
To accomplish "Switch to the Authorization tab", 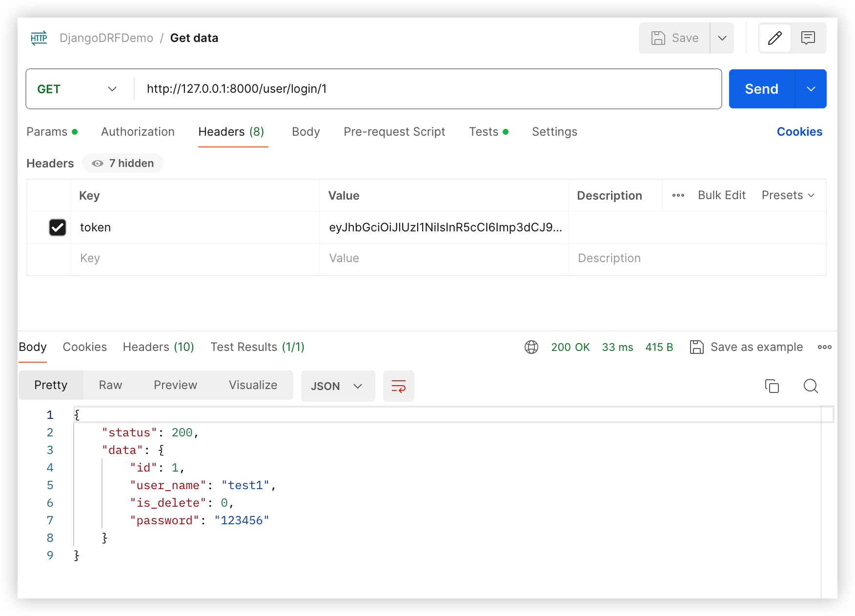I will click(138, 132).
